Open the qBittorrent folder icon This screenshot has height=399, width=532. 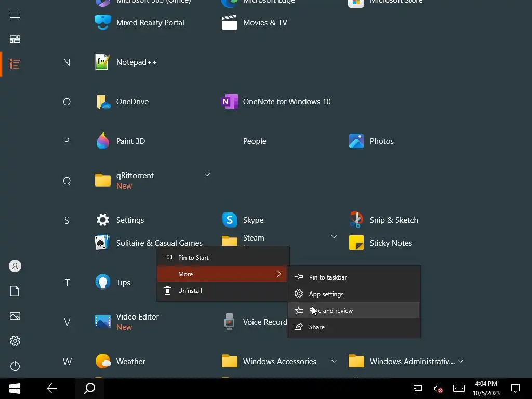click(102, 180)
